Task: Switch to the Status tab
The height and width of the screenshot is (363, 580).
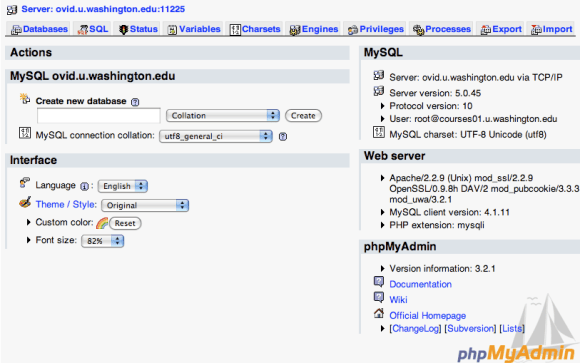Action: point(138,29)
